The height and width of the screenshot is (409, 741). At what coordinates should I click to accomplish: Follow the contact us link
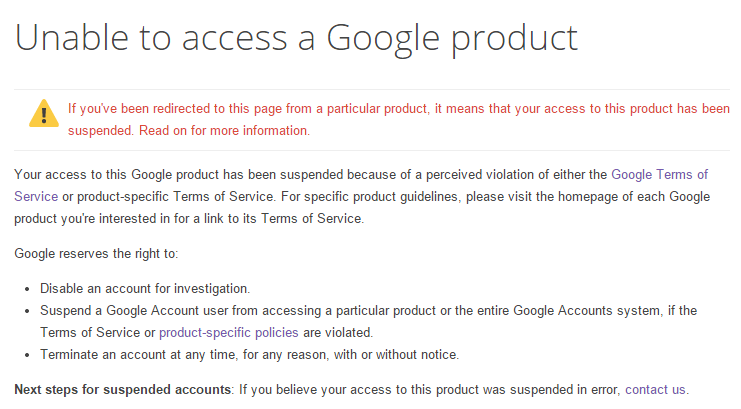[655, 390]
